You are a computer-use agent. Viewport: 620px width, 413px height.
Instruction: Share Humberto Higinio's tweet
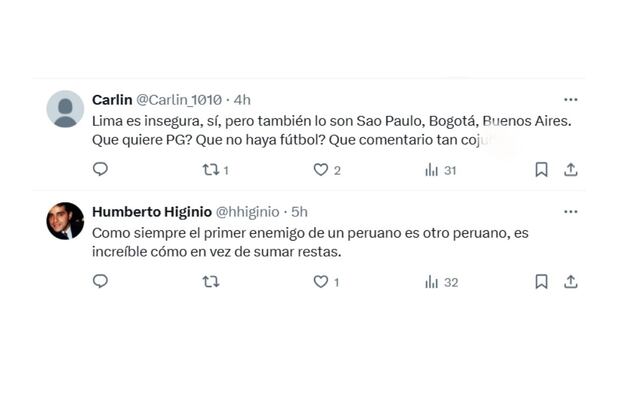click(571, 282)
